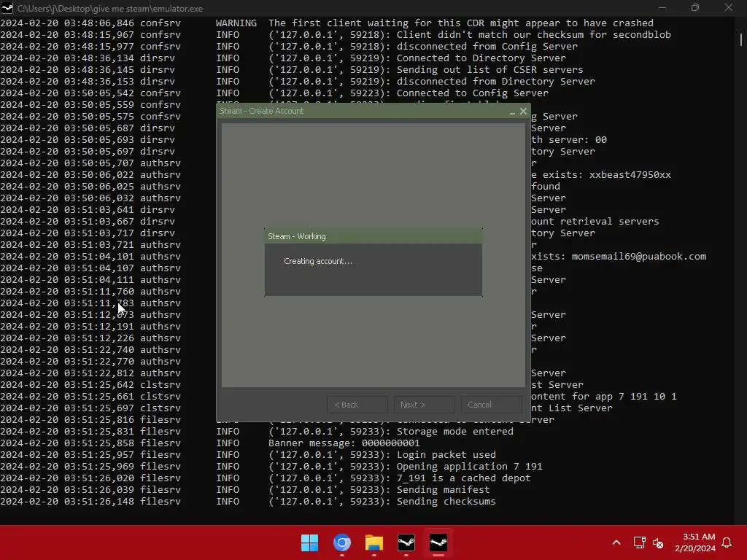The height and width of the screenshot is (560, 747).
Task: Minimize the Steam Create Account dialog
Action: 512,112
